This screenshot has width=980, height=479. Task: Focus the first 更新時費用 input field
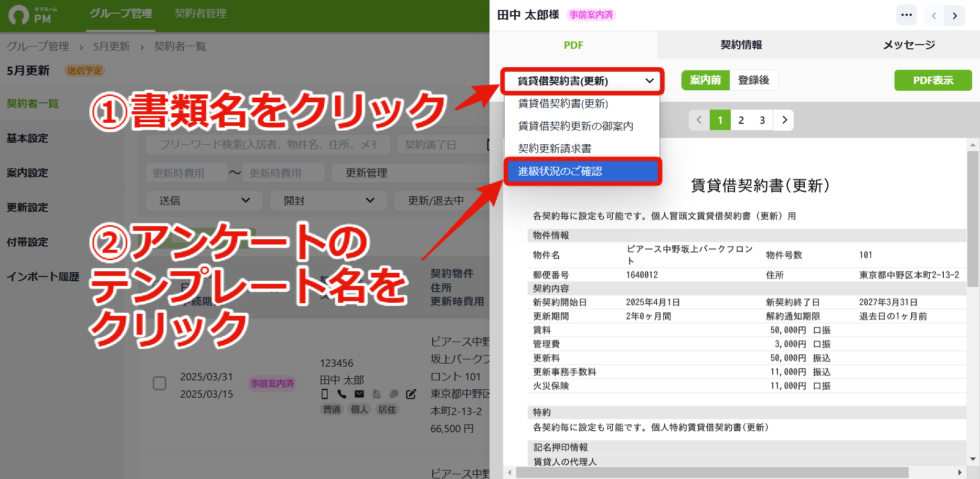point(187,173)
